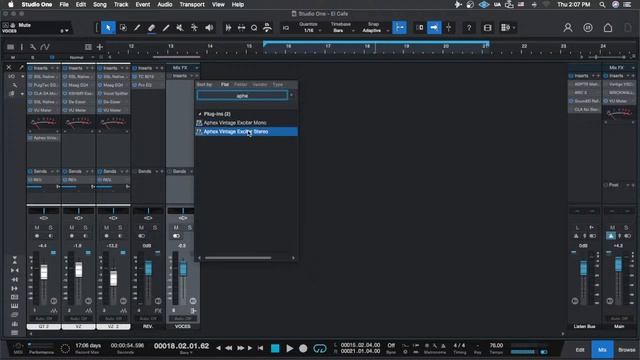Click the add track plus icon
Image resolution: width=640 pixels, height=360 pixels.
100,47
